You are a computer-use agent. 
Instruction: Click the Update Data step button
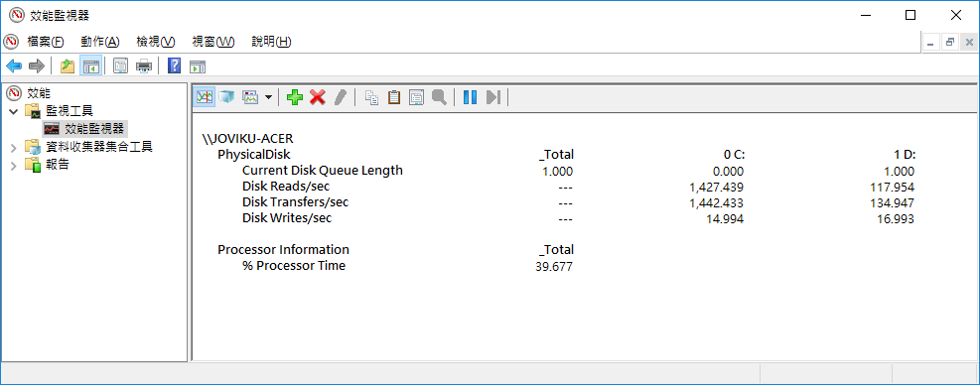493,97
